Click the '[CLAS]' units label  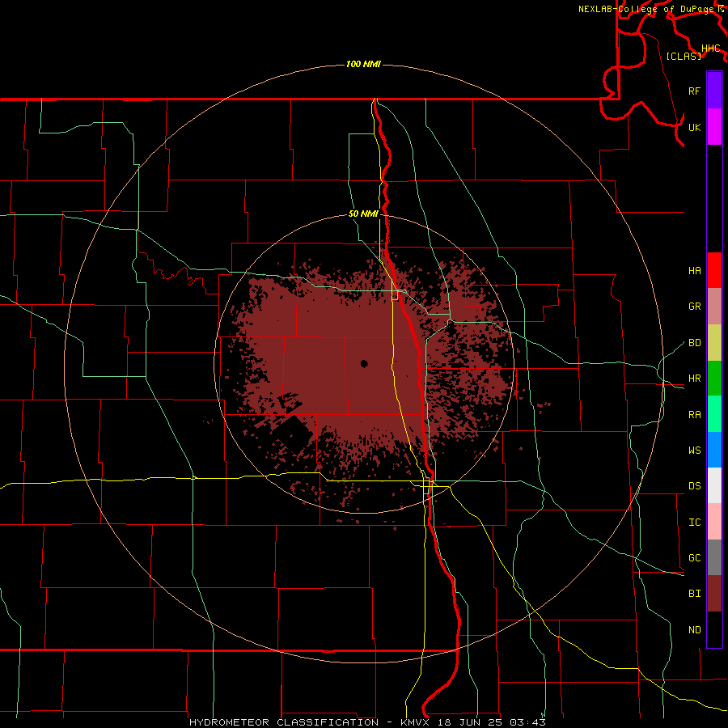pos(684,56)
